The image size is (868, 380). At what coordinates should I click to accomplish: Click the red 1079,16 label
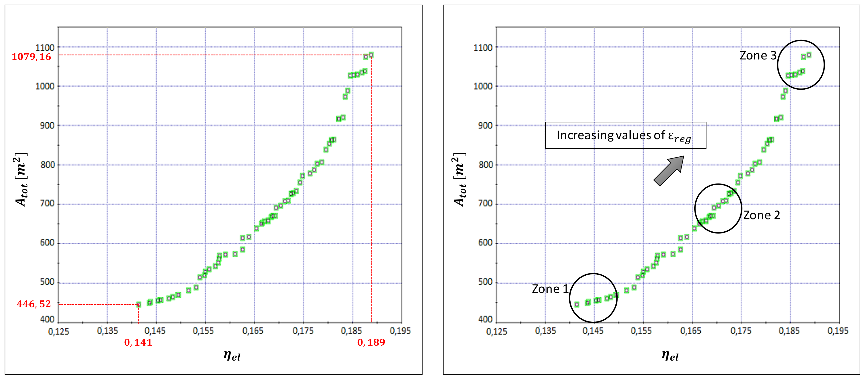click(x=31, y=57)
